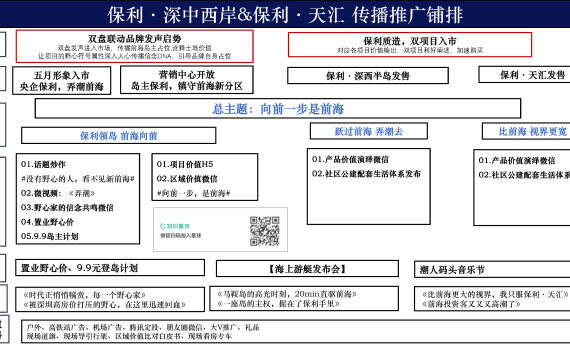Click the headline 《比前海更大的视界，我只服保利·天汇》
The height and width of the screenshot is (360, 570).
click(x=495, y=294)
